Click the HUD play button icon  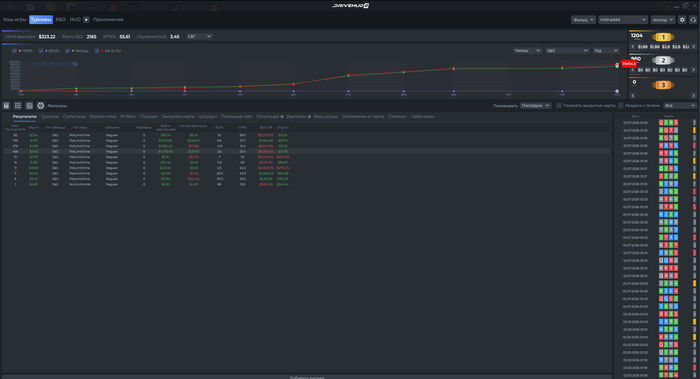point(86,20)
